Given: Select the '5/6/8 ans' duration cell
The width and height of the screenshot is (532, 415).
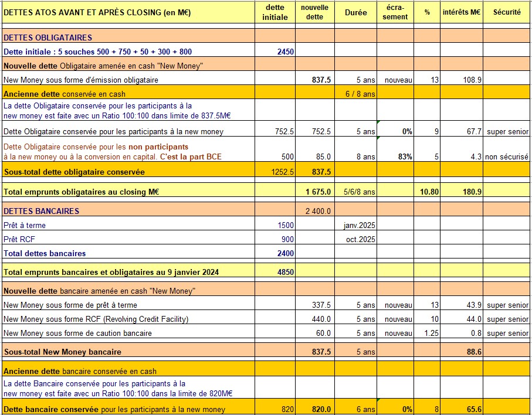Looking at the screenshot, I should pyautogui.click(x=360, y=192).
